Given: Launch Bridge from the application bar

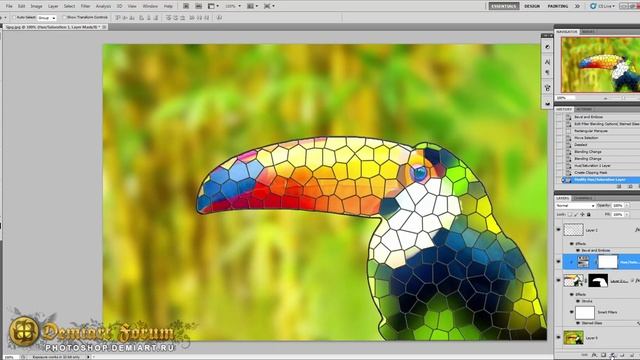Looking at the screenshot, I should 186,6.
